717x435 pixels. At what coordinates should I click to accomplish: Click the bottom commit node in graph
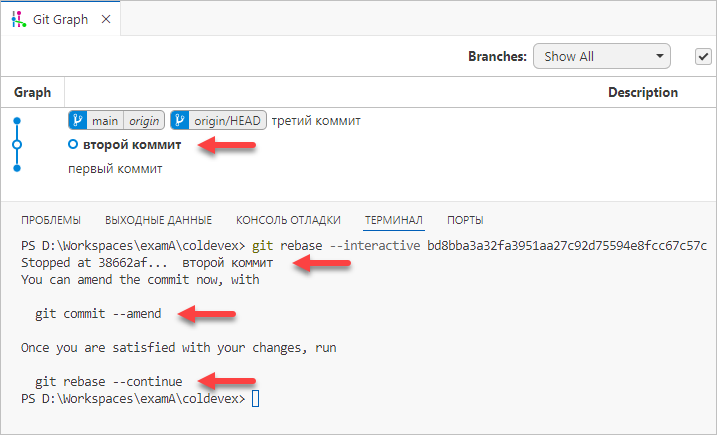[x=16, y=169]
